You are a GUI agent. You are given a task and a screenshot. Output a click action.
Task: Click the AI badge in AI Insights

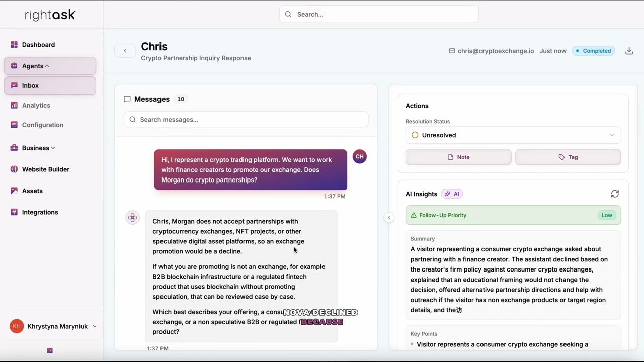coord(452,194)
